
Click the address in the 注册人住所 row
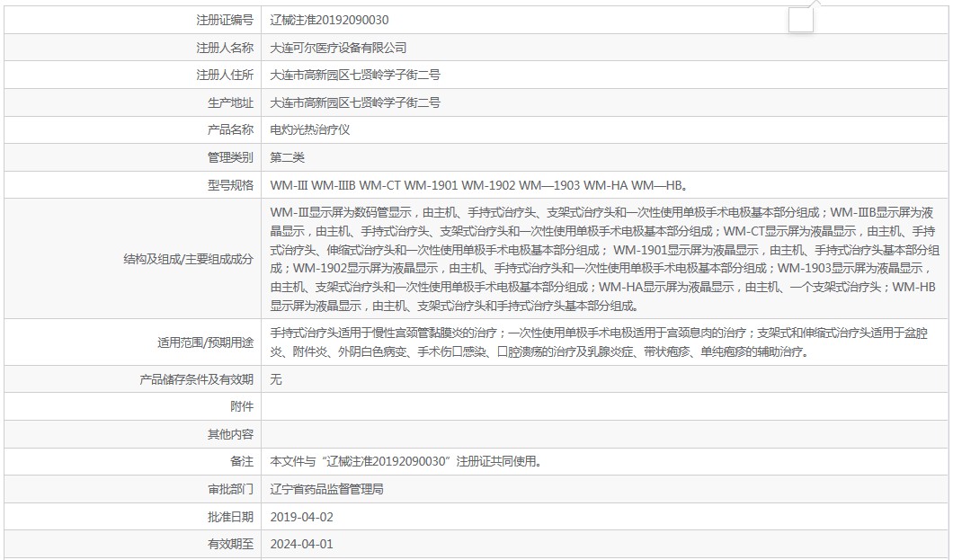click(355, 75)
